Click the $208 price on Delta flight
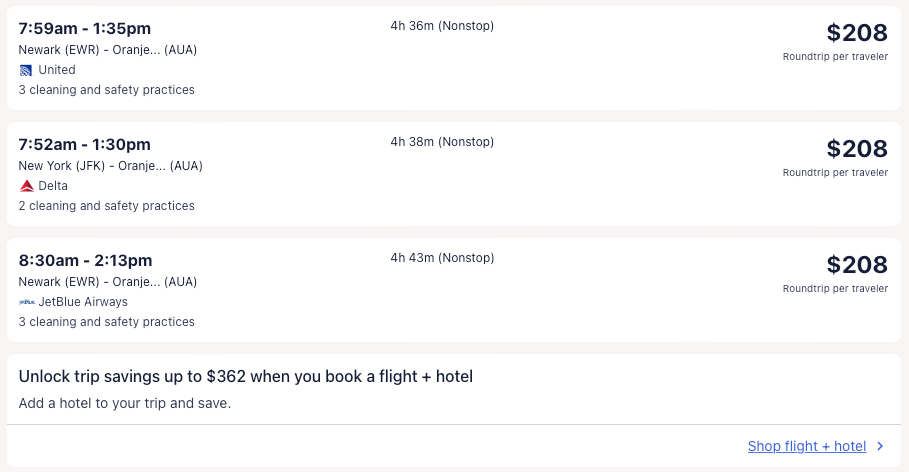 coord(856,149)
